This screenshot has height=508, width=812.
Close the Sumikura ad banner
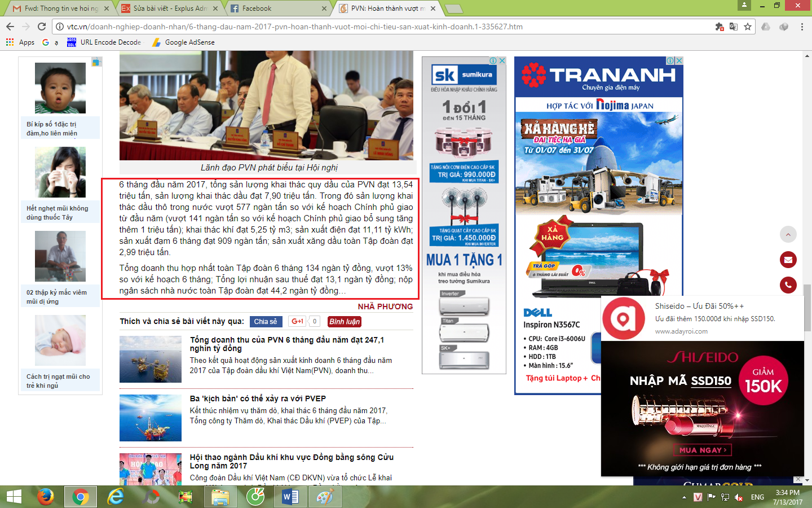click(502, 60)
